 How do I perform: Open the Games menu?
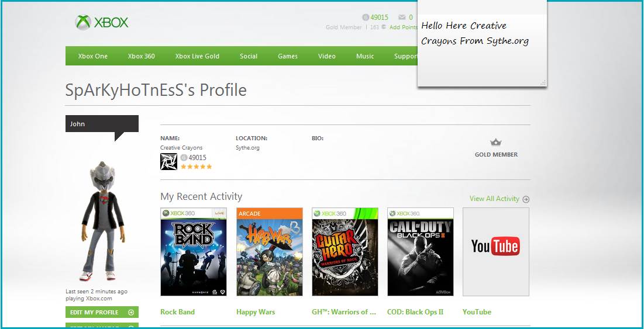[x=288, y=56]
